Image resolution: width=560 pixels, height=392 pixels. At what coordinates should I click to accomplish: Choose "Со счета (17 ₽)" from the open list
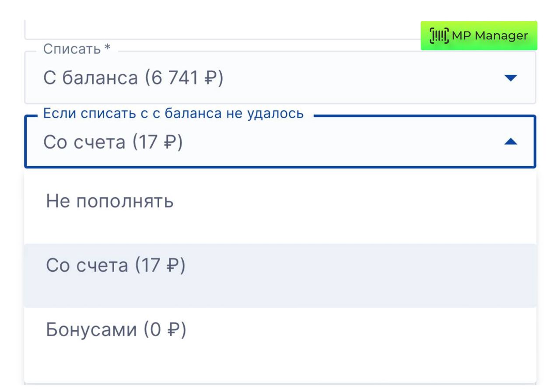tap(115, 266)
